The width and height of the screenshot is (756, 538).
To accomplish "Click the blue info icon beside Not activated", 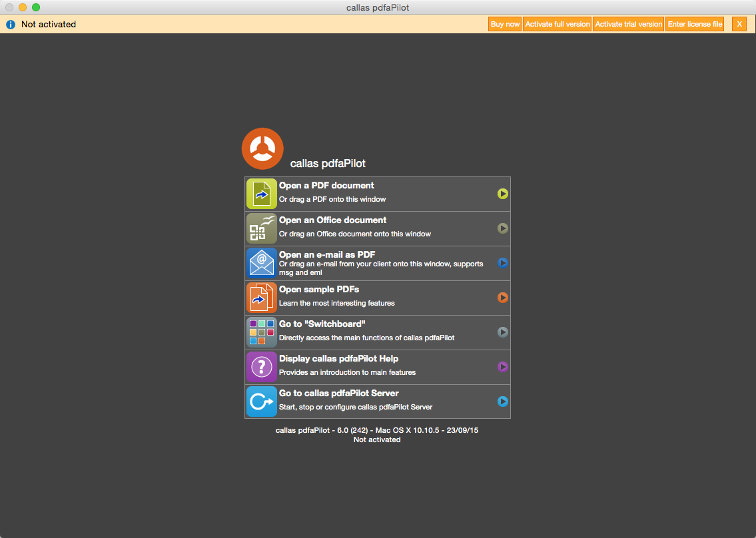I will [x=11, y=24].
